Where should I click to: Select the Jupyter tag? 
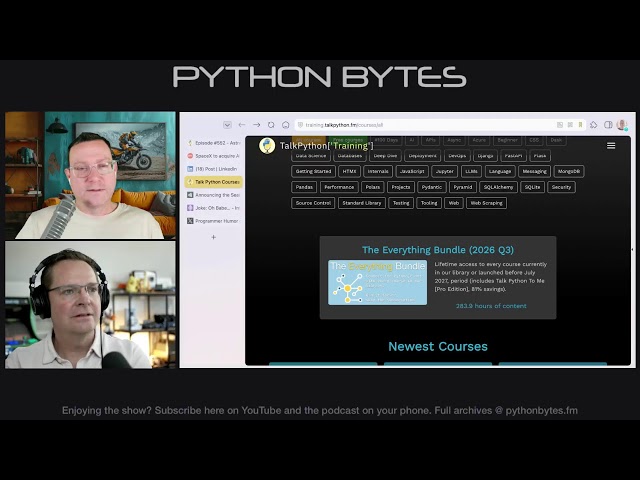point(445,171)
